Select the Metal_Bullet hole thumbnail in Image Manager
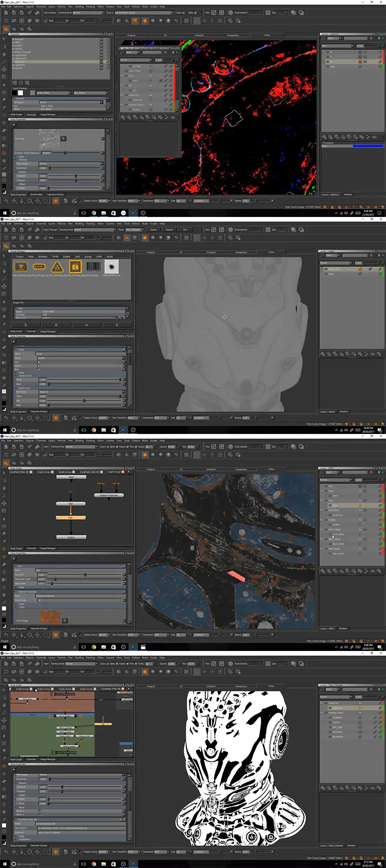 click(111, 266)
